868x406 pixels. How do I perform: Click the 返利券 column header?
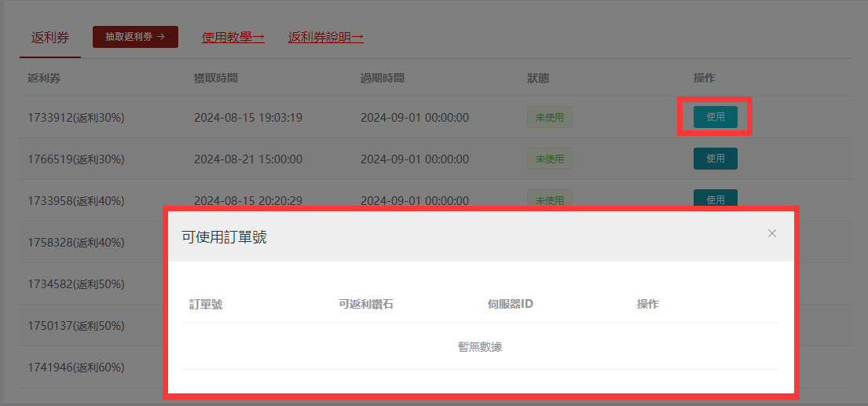44,78
